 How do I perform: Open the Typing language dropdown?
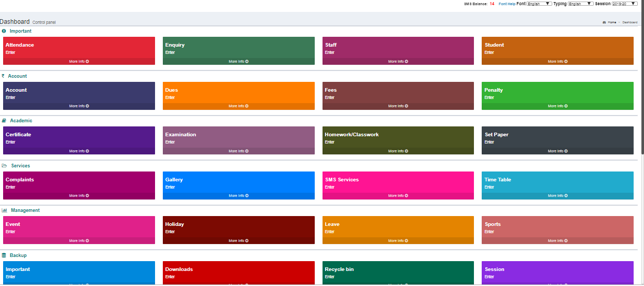tap(580, 4)
